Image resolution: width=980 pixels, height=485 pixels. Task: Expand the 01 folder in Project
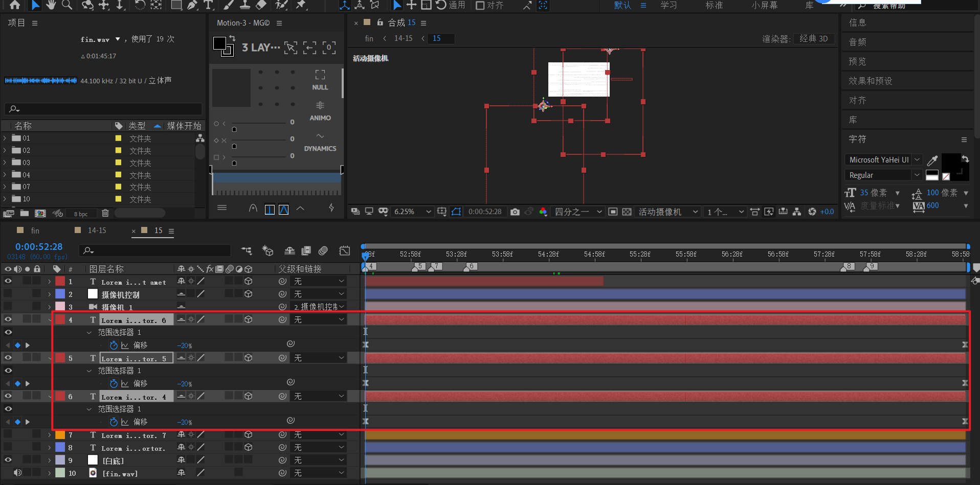pyautogui.click(x=5, y=138)
